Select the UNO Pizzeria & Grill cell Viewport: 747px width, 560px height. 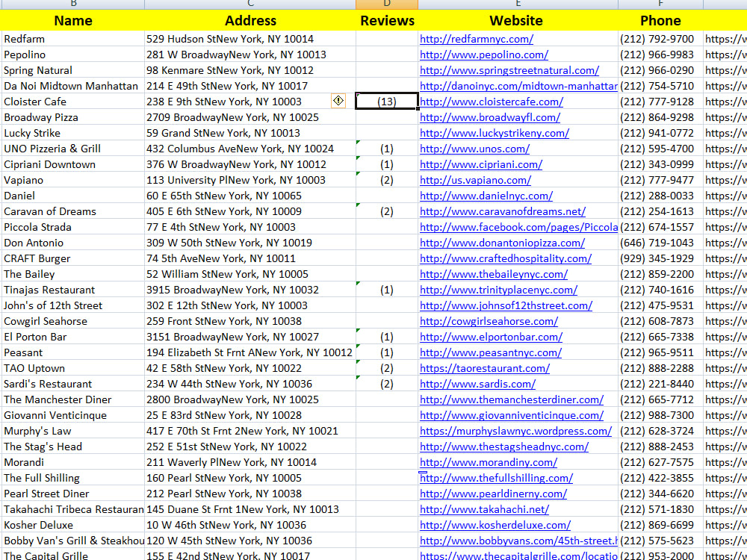tap(73, 149)
